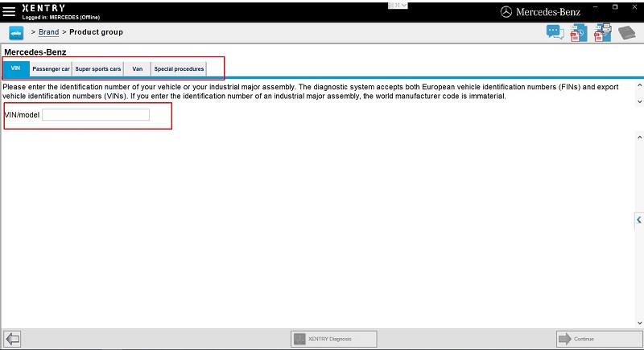Click the Logged in MERCEDES (Offline) text
This screenshot has width=644, height=350.
click(61, 17)
